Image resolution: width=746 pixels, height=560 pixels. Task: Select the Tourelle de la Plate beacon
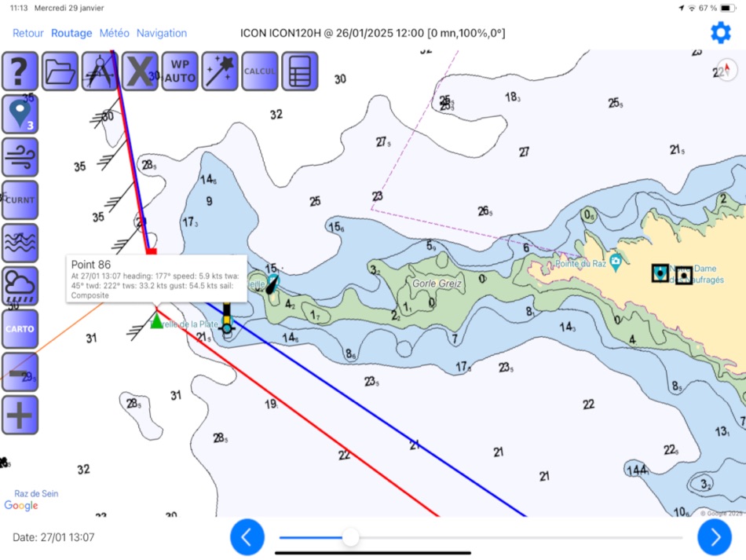pyautogui.click(x=227, y=319)
